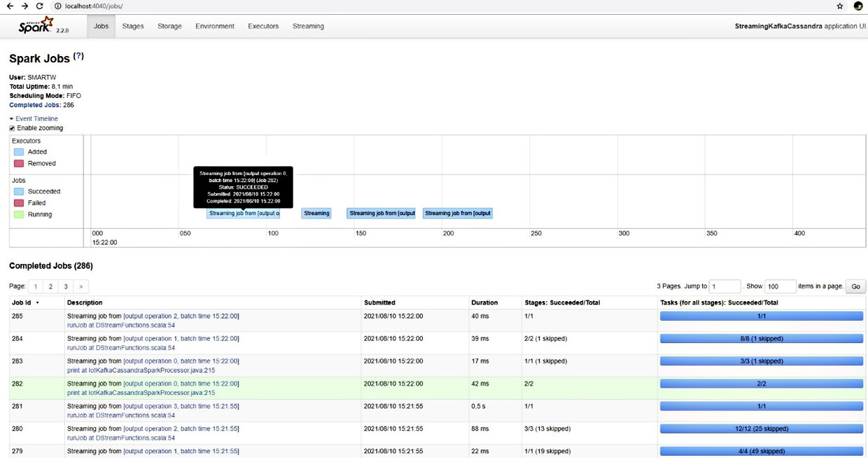Click the 4/4 (49 skipped) progress bar
The width and height of the screenshot is (868, 458).
[x=762, y=451]
